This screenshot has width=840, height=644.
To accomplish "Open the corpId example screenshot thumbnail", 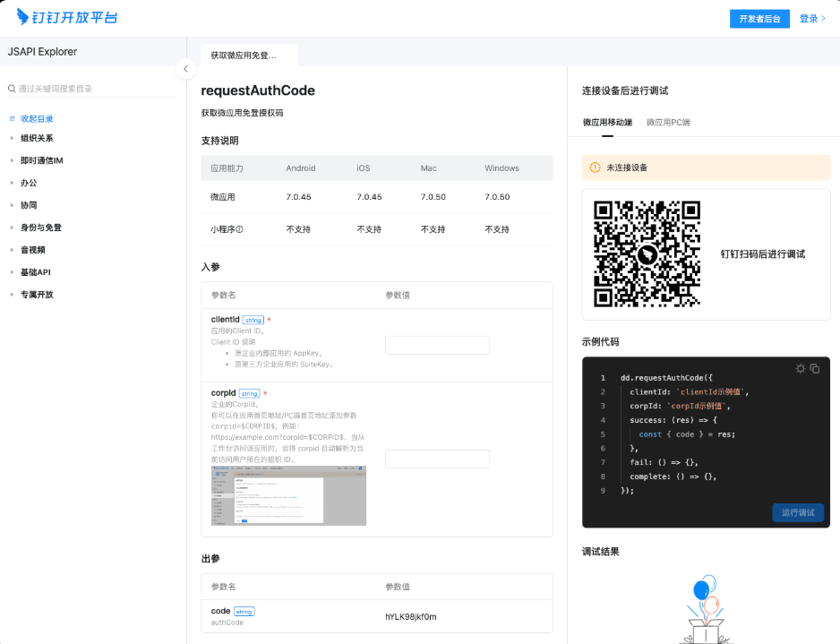I will (x=288, y=495).
